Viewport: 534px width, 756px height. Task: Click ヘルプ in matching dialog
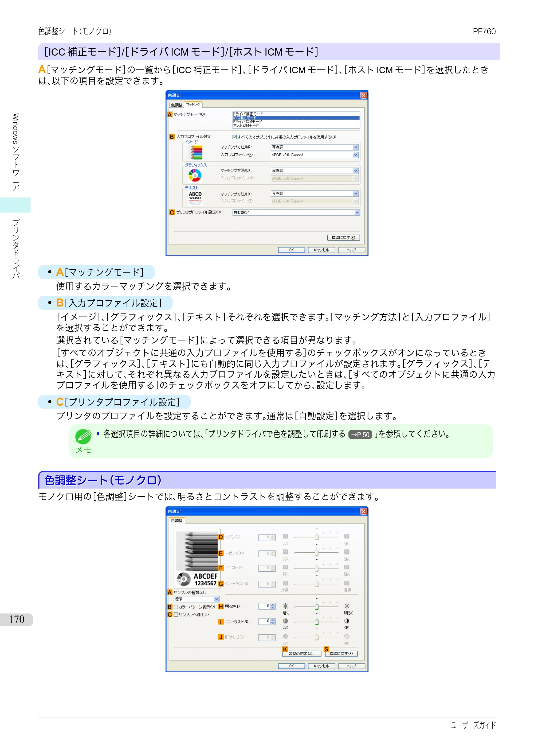tap(351, 250)
